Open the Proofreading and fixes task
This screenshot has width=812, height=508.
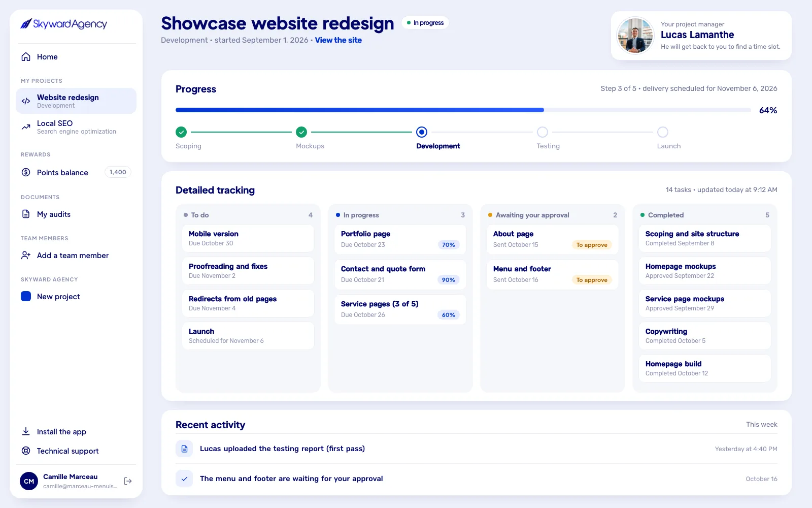pyautogui.click(x=248, y=271)
